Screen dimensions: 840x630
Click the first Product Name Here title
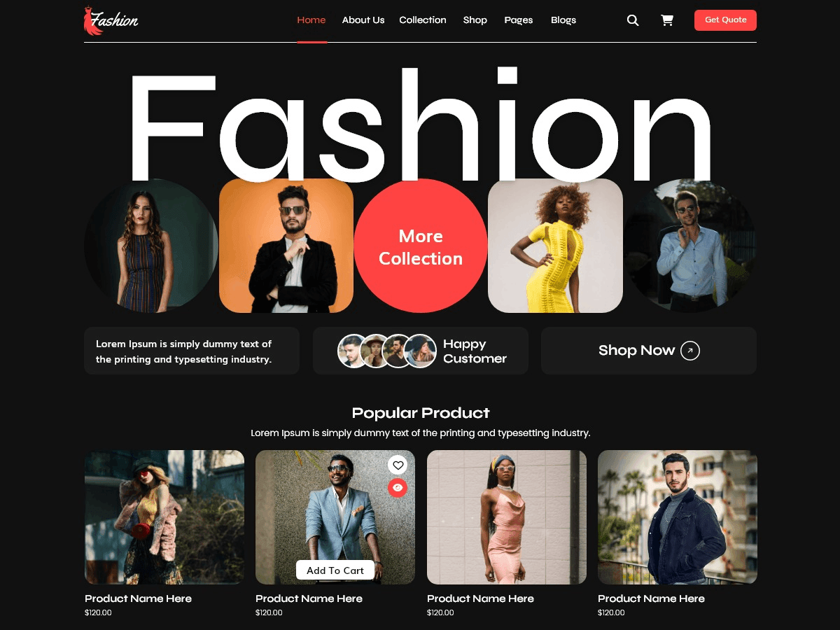coord(138,598)
